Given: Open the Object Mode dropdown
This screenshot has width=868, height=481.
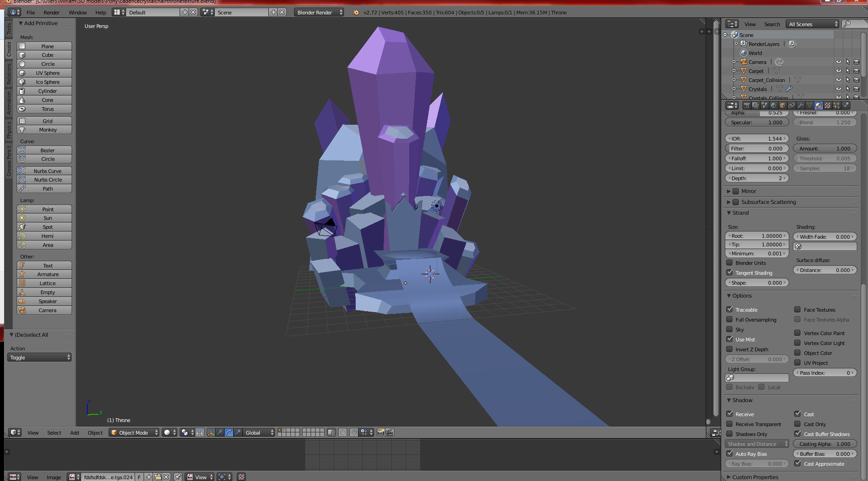Looking at the screenshot, I should click(x=134, y=432).
